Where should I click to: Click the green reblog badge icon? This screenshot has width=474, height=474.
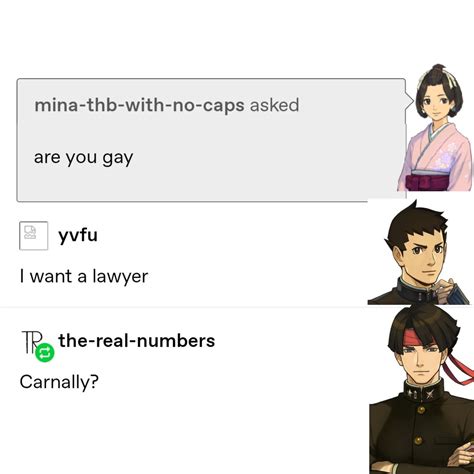[x=45, y=352]
